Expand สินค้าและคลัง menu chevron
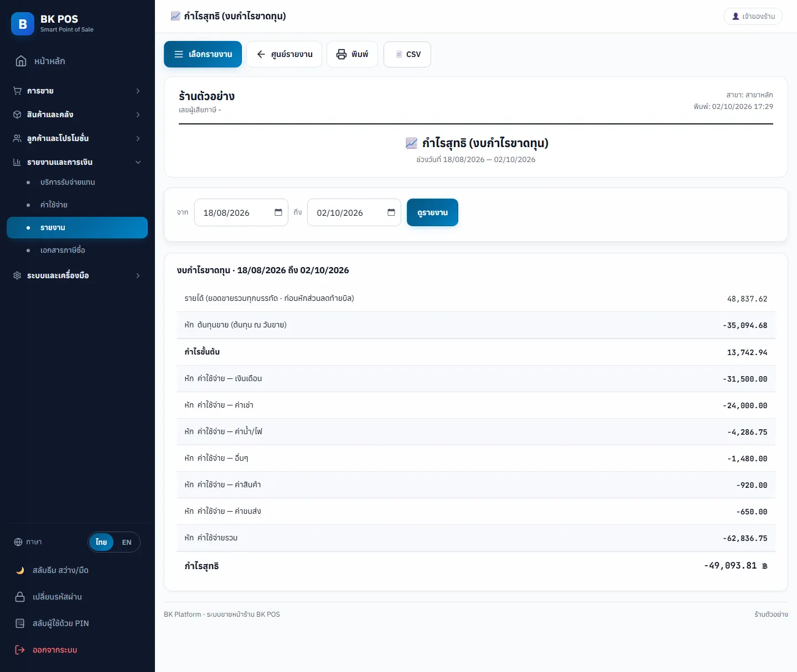The image size is (797, 672). click(138, 114)
